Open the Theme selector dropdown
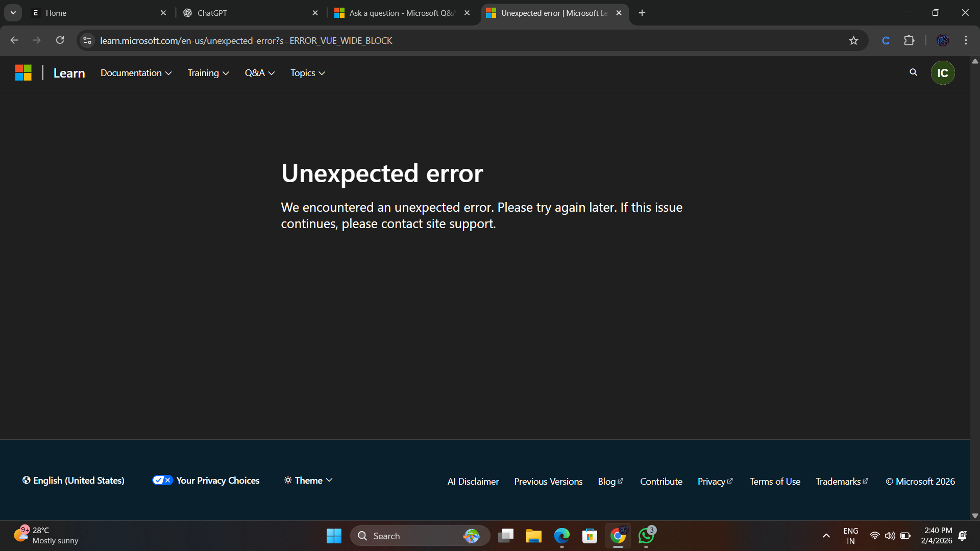This screenshot has width=980, height=551. coord(308,481)
